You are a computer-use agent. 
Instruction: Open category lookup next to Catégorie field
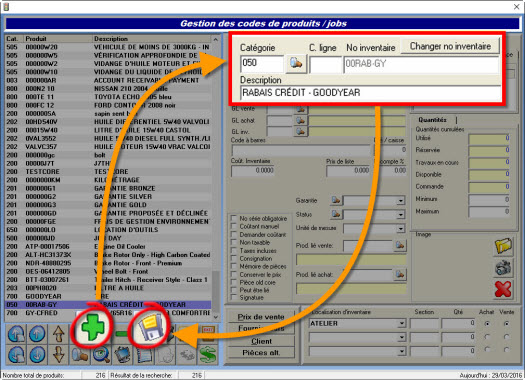point(296,63)
